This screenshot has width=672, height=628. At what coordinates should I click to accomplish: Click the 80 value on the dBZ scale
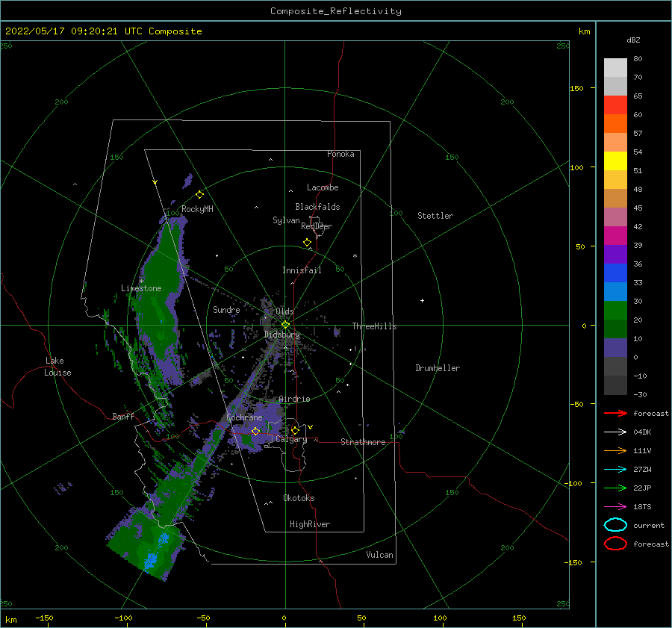pyautogui.click(x=638, y=58)
